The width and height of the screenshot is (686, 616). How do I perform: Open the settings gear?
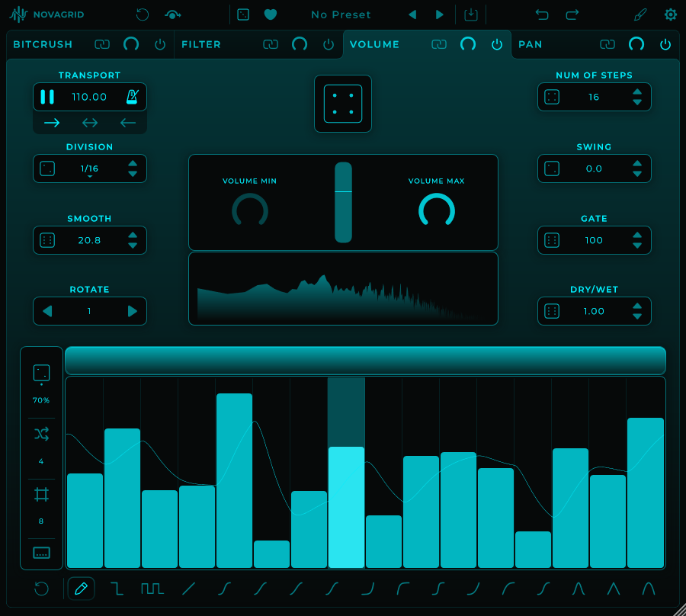click(x=670, y=14)
